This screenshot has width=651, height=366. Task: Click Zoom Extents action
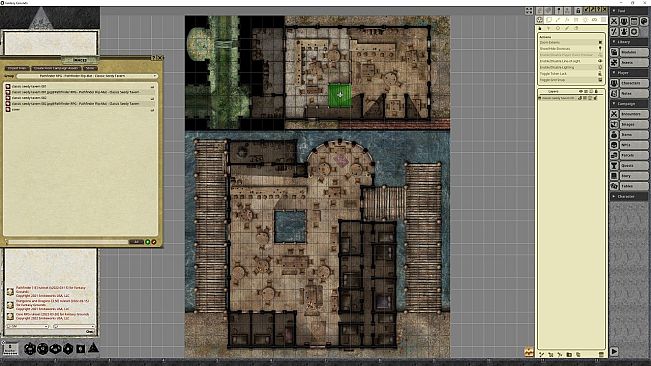click(570, 42)
